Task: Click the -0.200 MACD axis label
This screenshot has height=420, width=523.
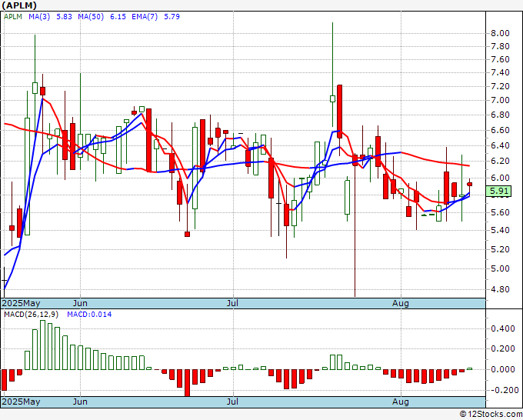Action: point(503,390)
